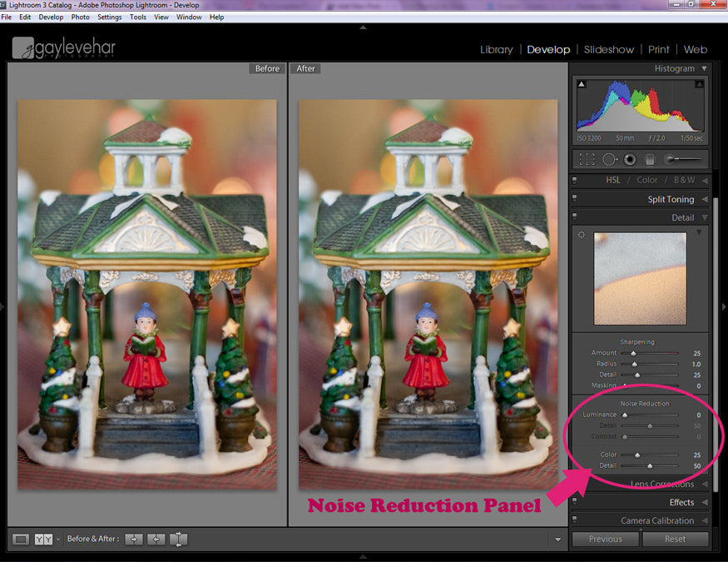Click the Before/After YY view icon
Image resolution: width=728 pixels, height=562 pixels.
pyautogui.click(x=43, y=540)
